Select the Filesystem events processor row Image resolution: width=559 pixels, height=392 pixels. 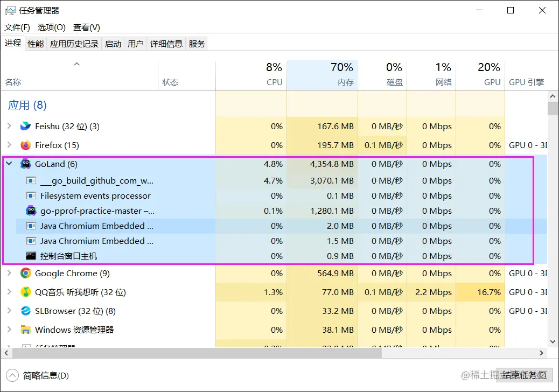point(95,196)
